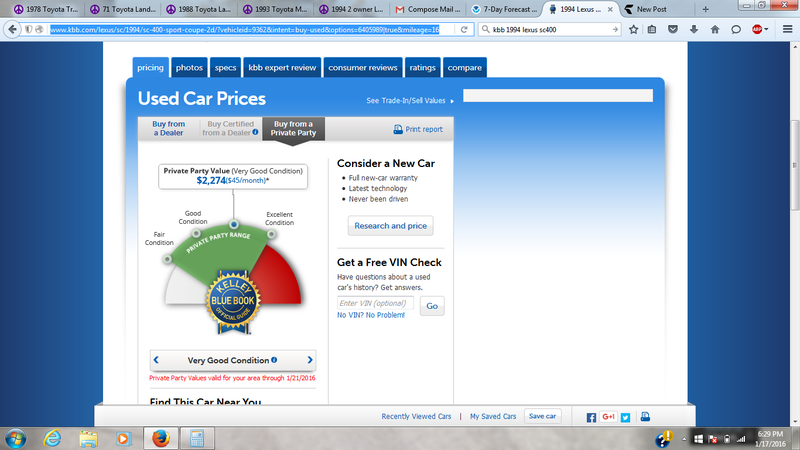This screenshot has width=800, height=450.
Task: Select the Fair Condition gauge marker
Action: click(x=167, y=259)
